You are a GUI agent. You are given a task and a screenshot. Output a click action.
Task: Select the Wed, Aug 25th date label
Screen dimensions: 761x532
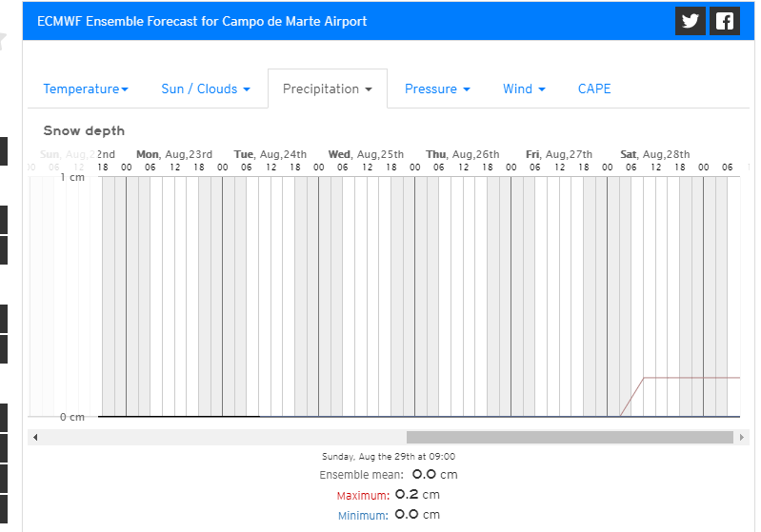[x=366, y=154]
